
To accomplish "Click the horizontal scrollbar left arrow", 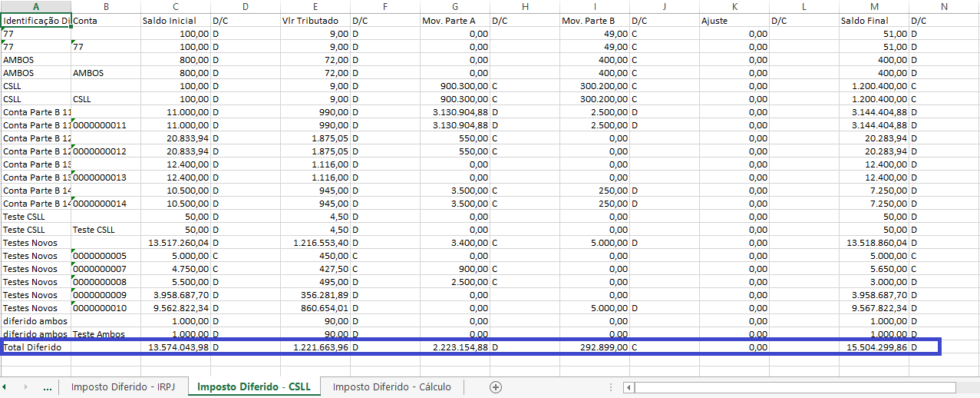I will click(629, 387).
